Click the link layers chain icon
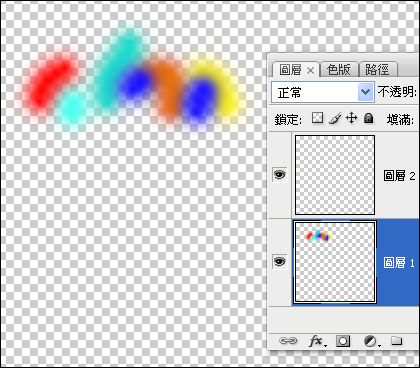420x368 pixels. click(x=288, y=341)
